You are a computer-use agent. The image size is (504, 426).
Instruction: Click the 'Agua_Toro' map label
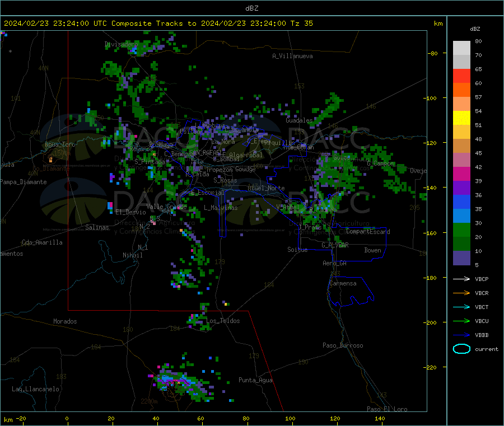pyautogui.click(x=60, y=144)
